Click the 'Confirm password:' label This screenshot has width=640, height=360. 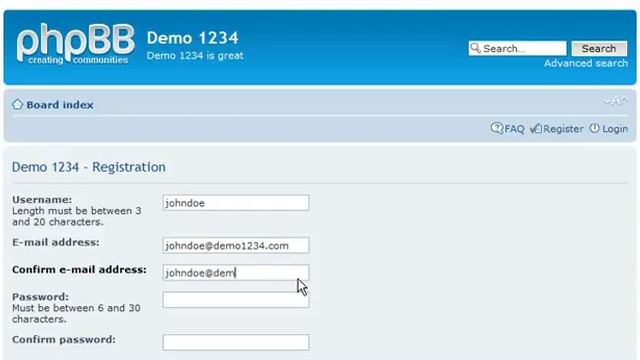[x=64, y=340]
